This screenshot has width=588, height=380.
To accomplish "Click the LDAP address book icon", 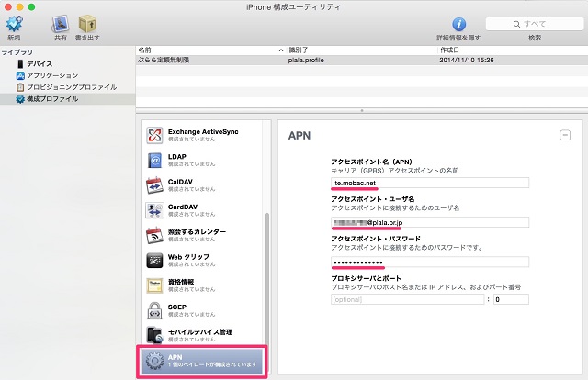I will (154, 161).
